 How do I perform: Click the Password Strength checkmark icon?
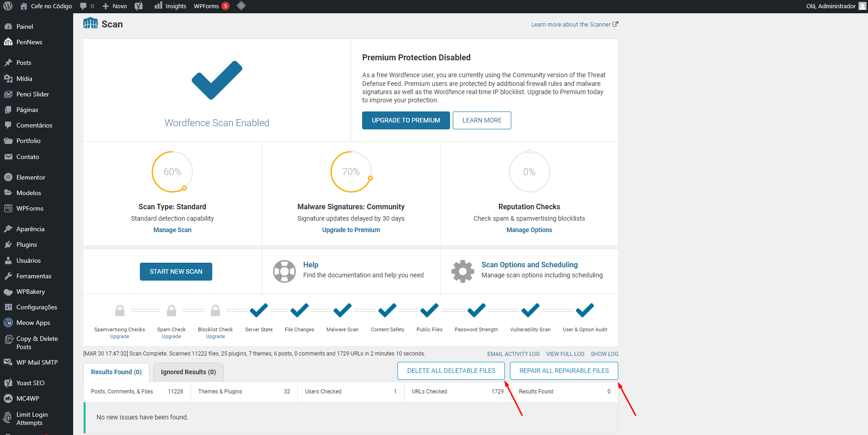point(477,310)
